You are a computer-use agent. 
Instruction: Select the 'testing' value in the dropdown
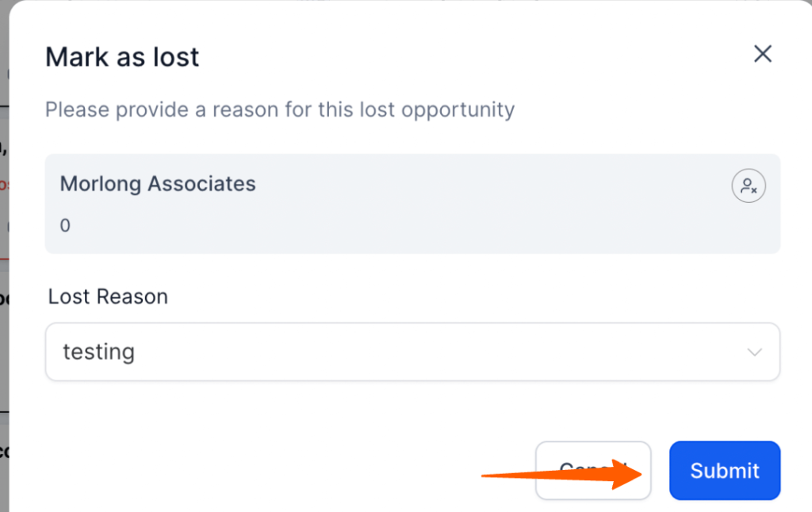coord(98,351)
